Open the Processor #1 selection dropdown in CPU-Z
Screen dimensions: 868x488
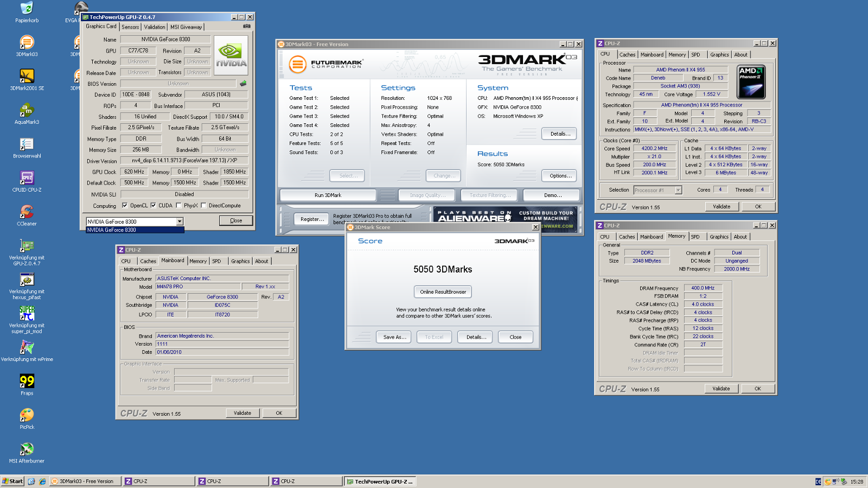click(x=678, y=190)
